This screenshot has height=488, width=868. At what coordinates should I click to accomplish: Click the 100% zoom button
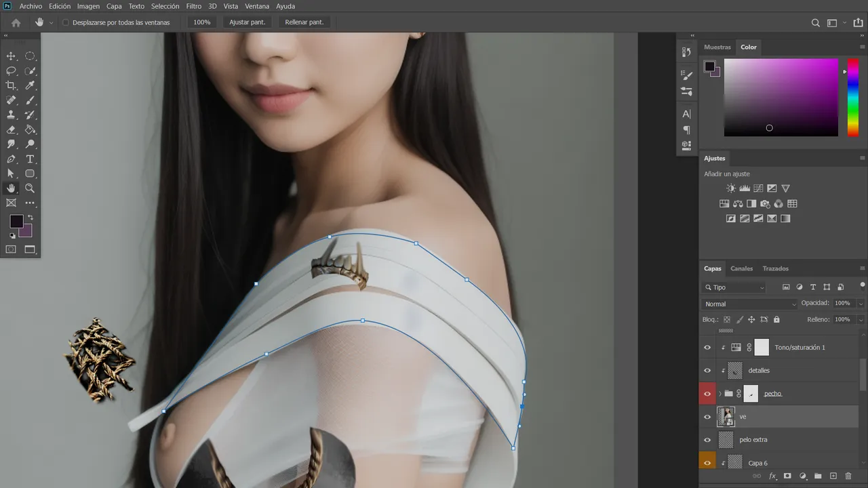pyautogui.click(x=201, y=22)
